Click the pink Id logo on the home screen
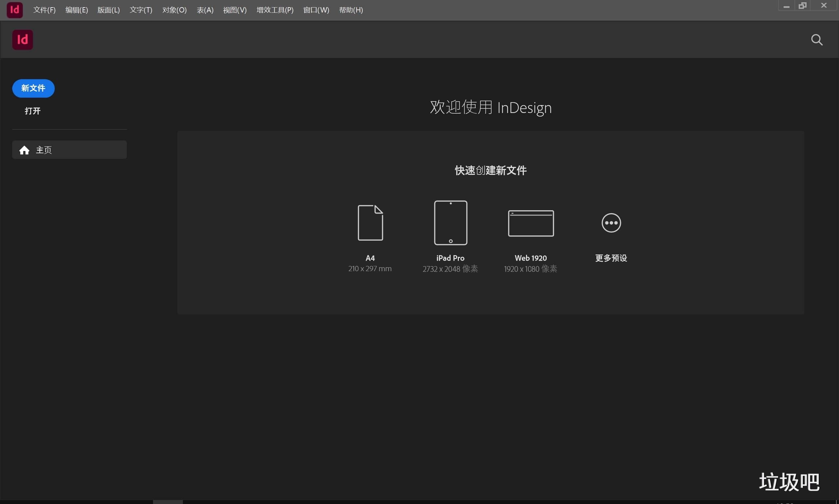 [x=22, y=39]
